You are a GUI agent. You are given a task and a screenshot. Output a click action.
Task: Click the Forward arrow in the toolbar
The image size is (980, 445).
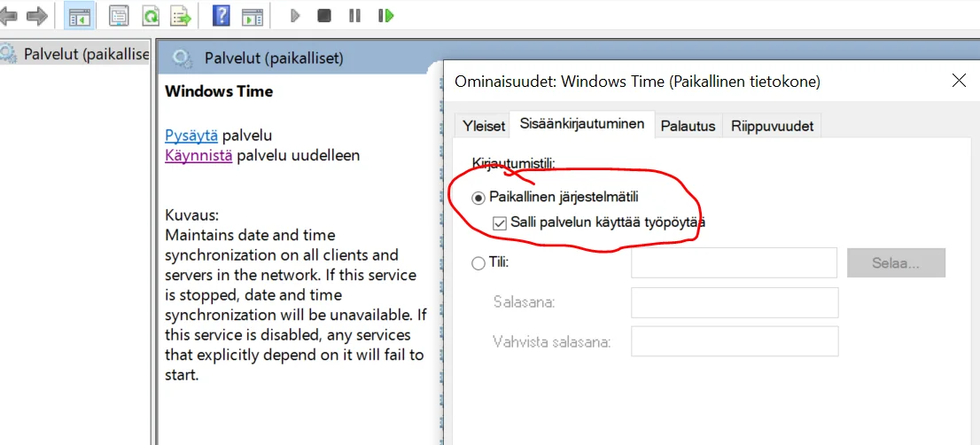click(36, 15)
